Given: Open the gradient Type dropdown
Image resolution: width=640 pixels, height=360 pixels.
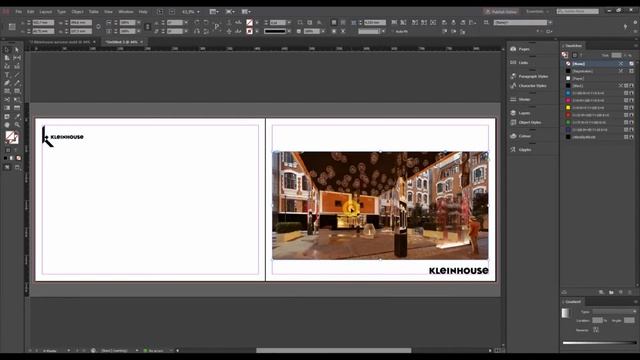Looking at the screenshot, I should (614, 311).
